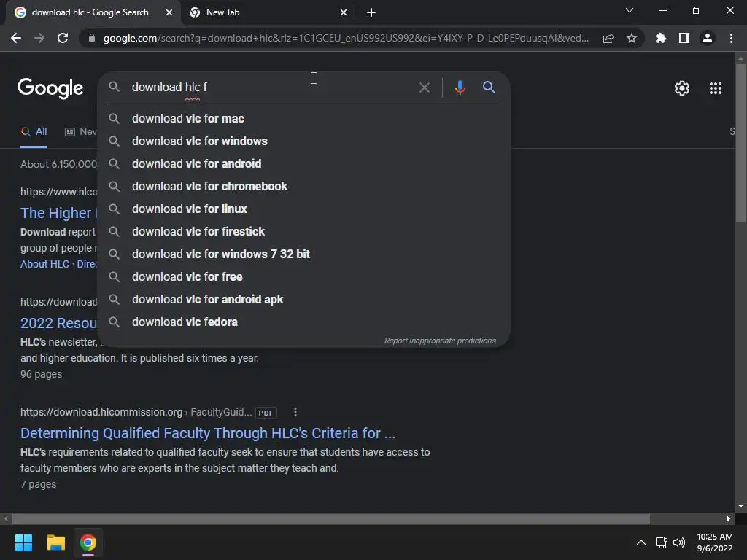Click Chrome icon in taskbar
Screen dimensions: 747x560
pyautogui.click(x=88, y=542)
